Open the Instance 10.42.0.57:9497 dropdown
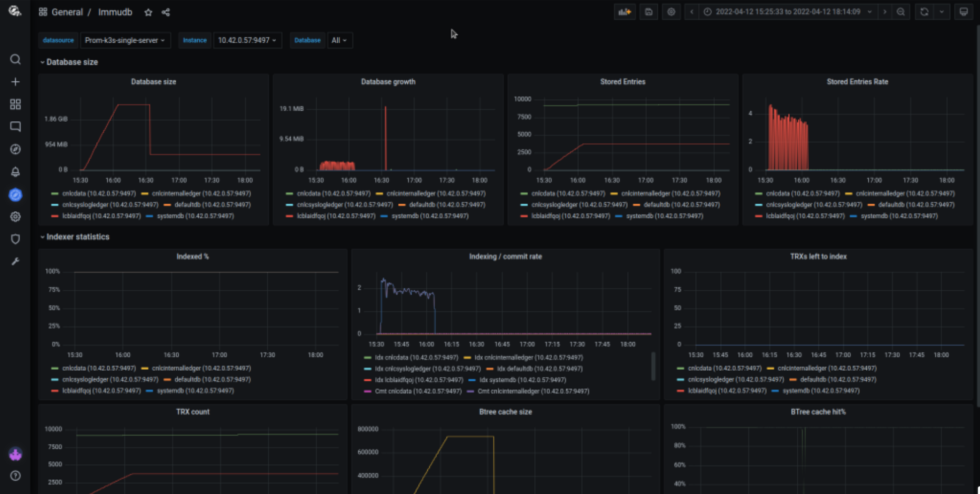Viewport: 980px width, 494px height. 247,40
